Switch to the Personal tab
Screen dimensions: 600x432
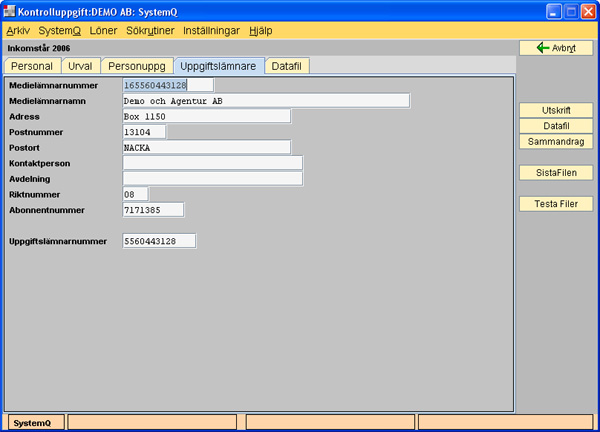31,66
